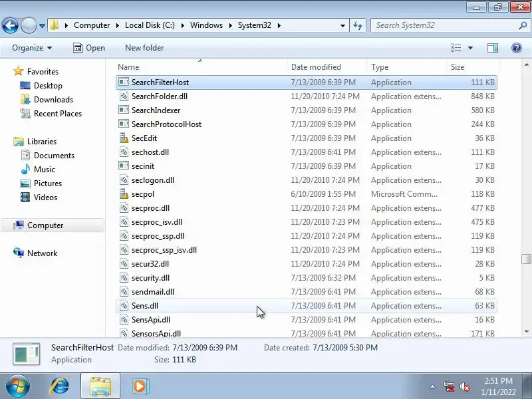Viewport: 532px width, 399px height.
Task: Select the SearchFolder.dll file icon
Action: point(124,96)
